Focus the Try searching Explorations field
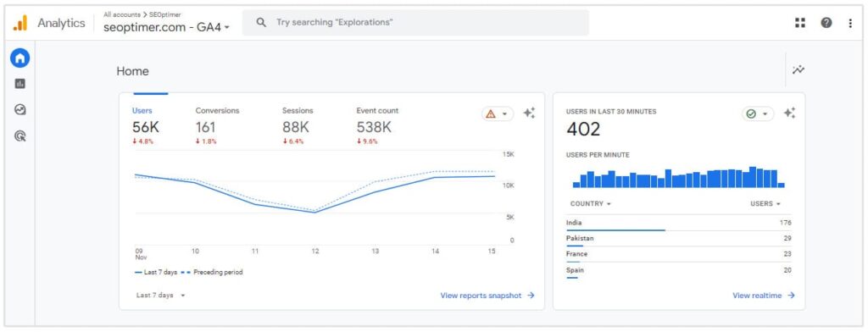 pos(415,23)
